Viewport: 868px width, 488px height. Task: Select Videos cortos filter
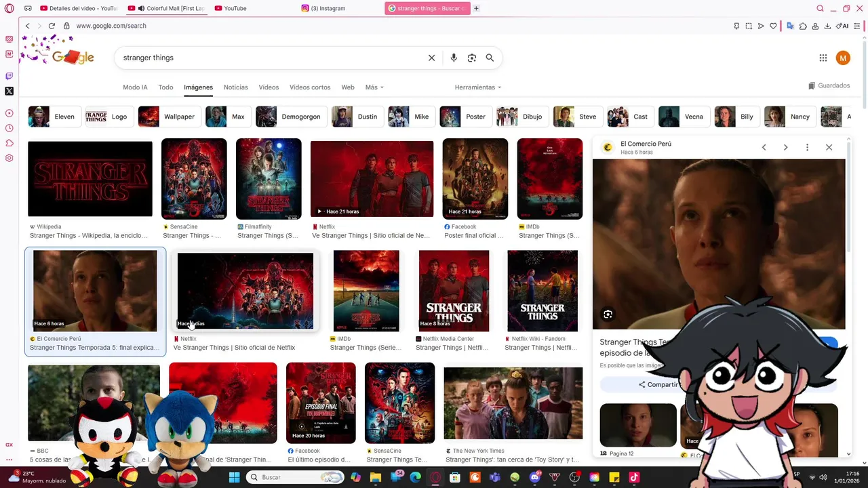[310, 87]
